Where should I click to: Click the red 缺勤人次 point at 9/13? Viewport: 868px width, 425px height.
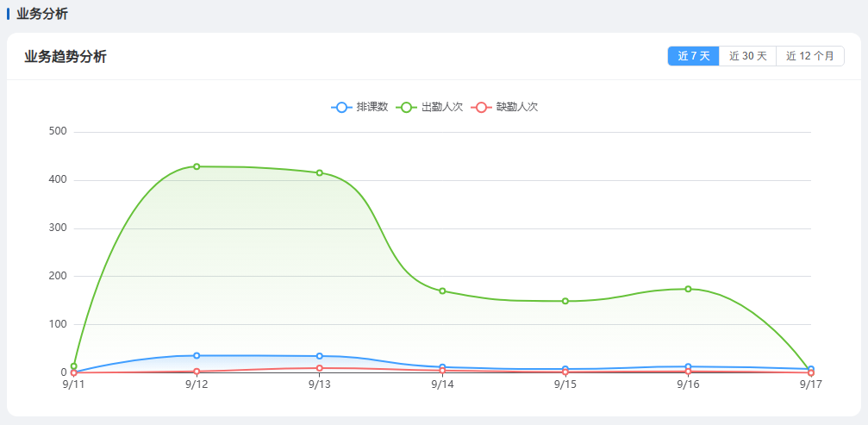pyautogui.click(x=320, y=368)
